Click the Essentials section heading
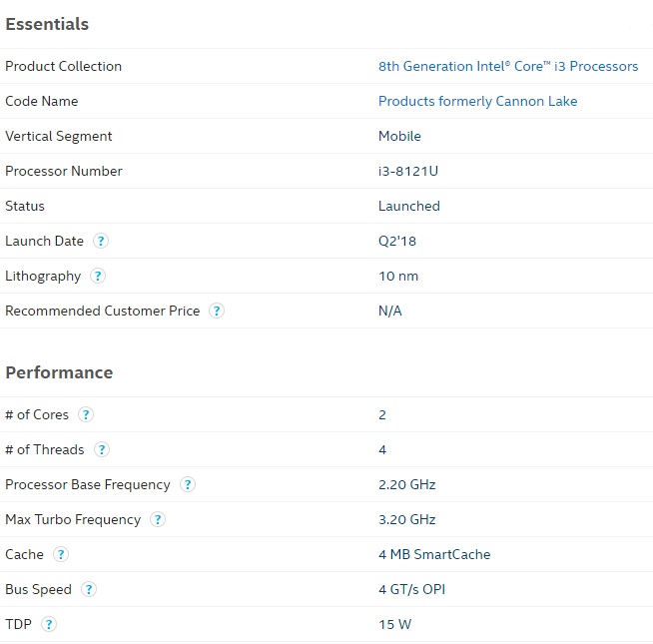653x644 pixels. [47, 24]
